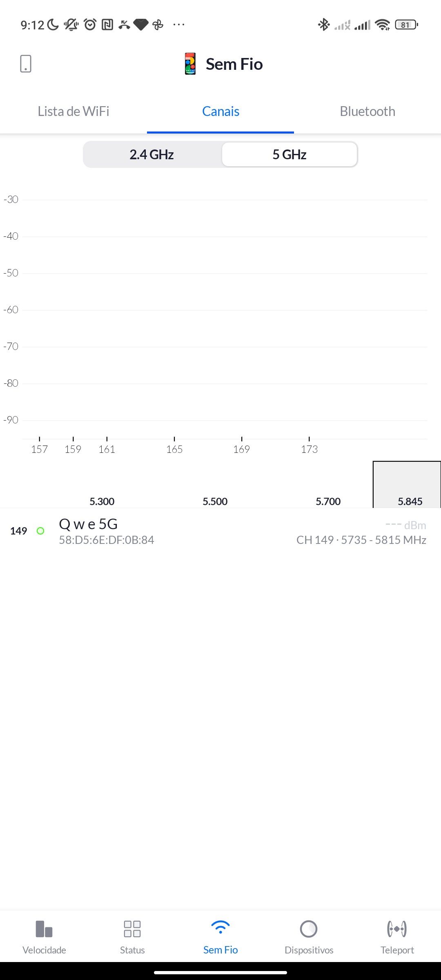The width and height of the screenshot is (441, 980).
Task: Tap the Pixel phone image beside title
Action: pyautogui.click(x=190, y=64)
